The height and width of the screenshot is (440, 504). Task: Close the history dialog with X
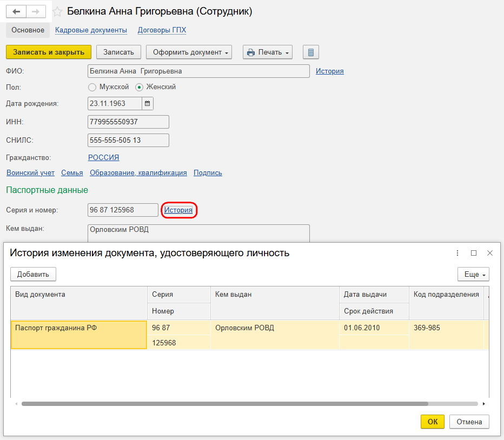point(490,253)
